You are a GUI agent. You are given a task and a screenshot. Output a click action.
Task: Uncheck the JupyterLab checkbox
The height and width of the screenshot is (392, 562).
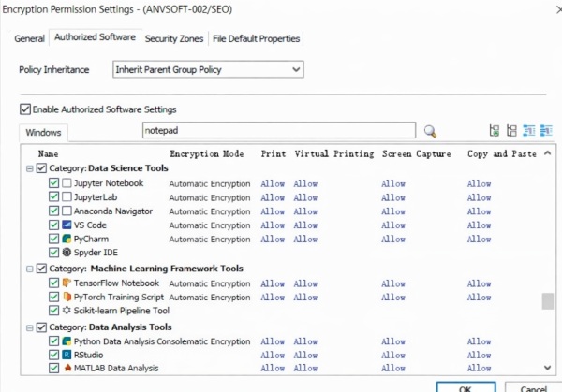pos(53,196)
